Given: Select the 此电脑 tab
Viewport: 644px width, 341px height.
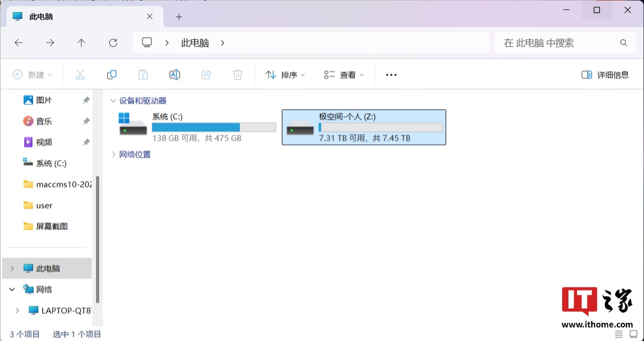Looking at the screenshot, I should tap(79, 17).
